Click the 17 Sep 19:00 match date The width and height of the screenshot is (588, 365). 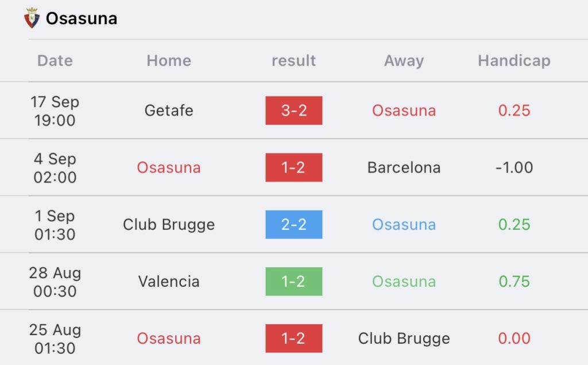pyautogui.click(x=55, y=111)
